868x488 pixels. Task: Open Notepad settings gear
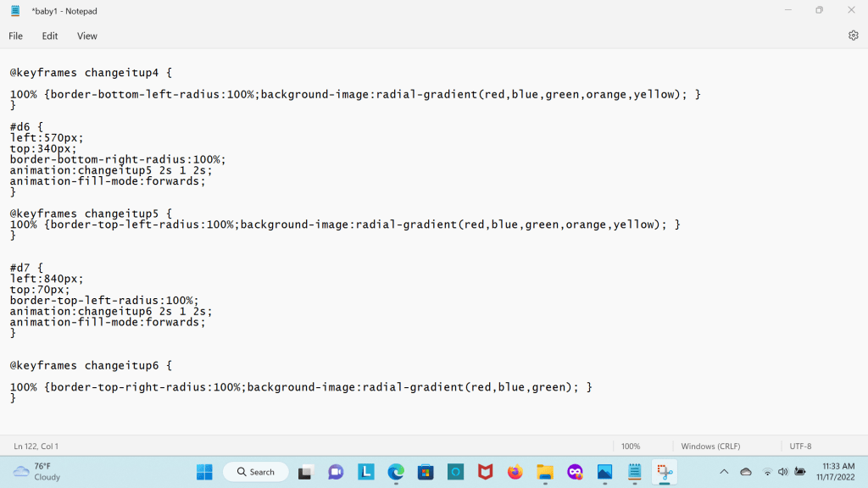(853, 36)
